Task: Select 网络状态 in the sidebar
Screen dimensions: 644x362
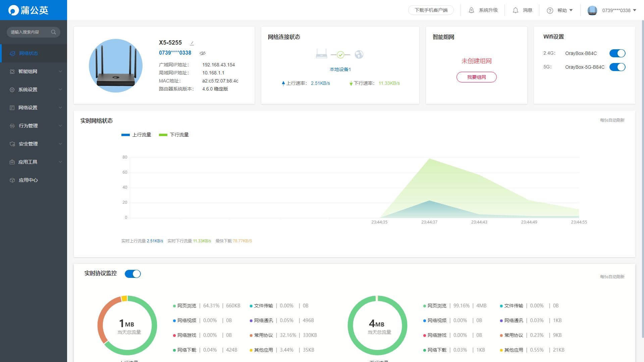Action: pyautogui.click(x=29, y=53)
